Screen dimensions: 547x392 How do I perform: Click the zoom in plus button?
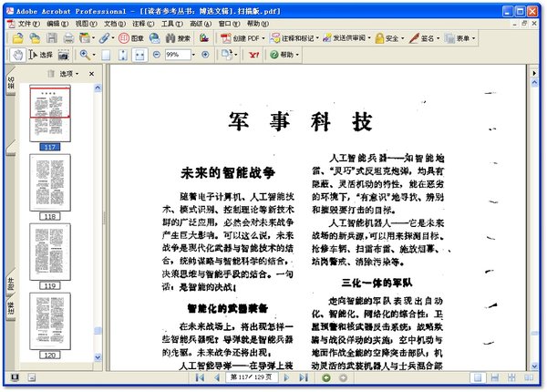(205, 55)
